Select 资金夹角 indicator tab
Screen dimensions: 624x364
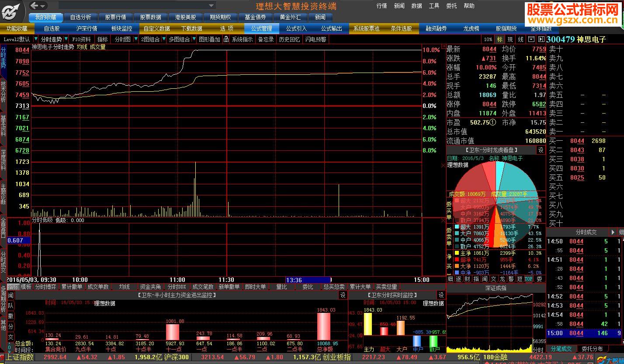(150, 287)
